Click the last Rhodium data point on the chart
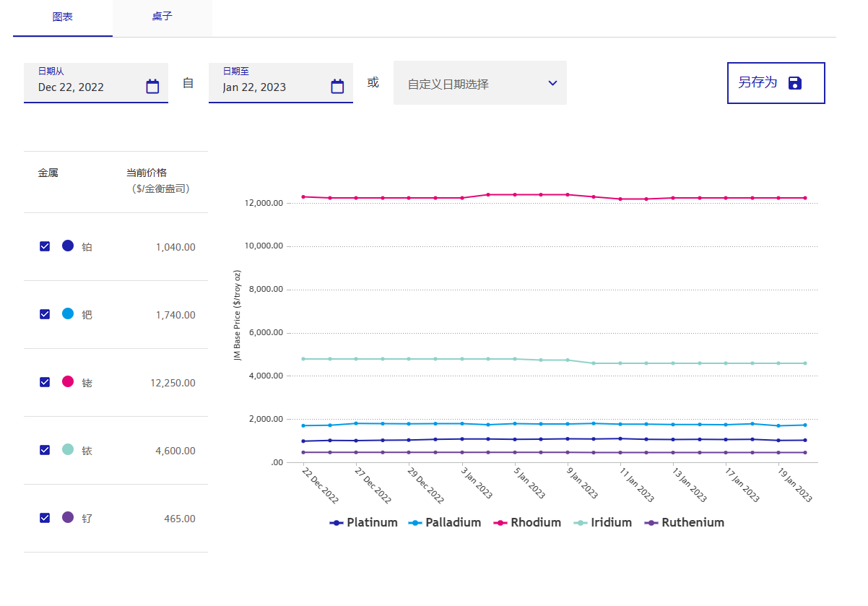Viewport: 868px width, 606px height. [x=805, y=198]
